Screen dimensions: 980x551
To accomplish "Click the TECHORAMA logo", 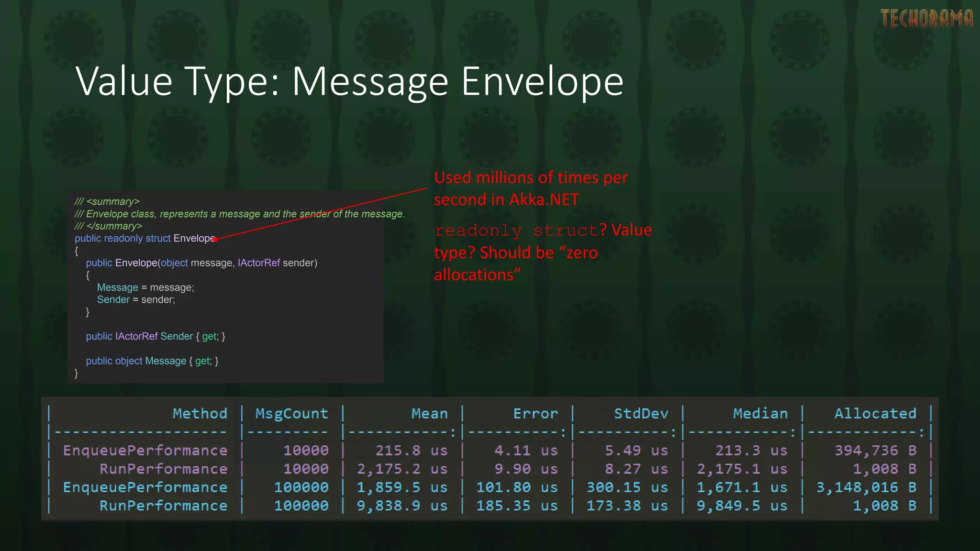I will click(927, 18).
